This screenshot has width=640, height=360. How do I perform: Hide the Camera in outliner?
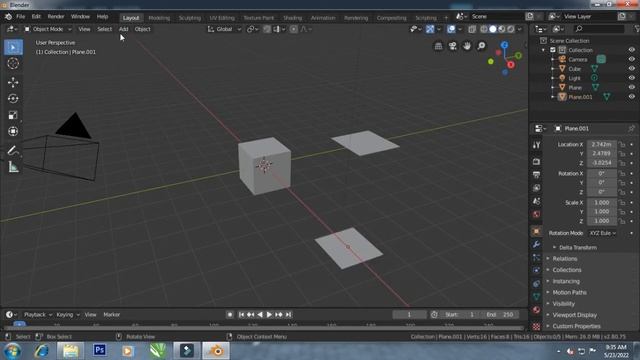(x=631, y=59)
